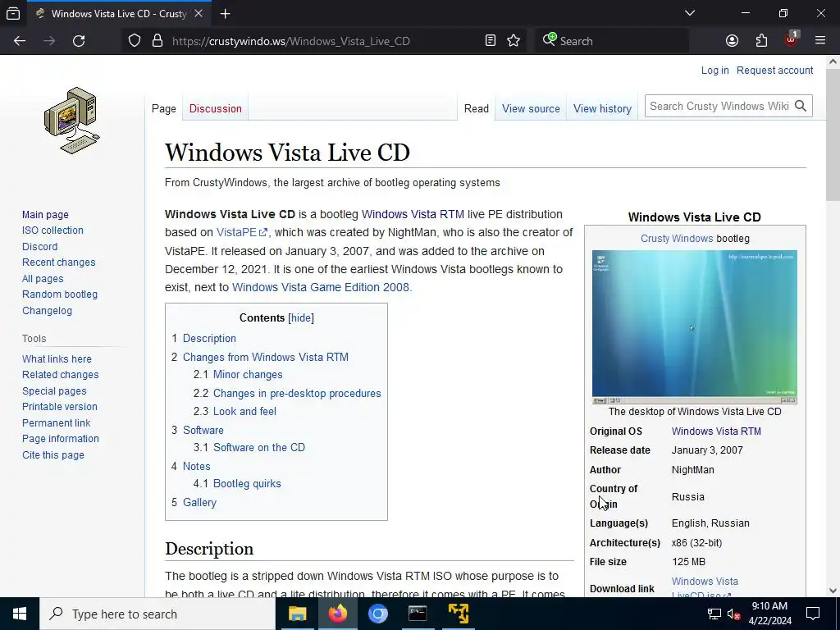The image size is (840, 630).
Task: Open a Random bootleg
Action: 60,294
